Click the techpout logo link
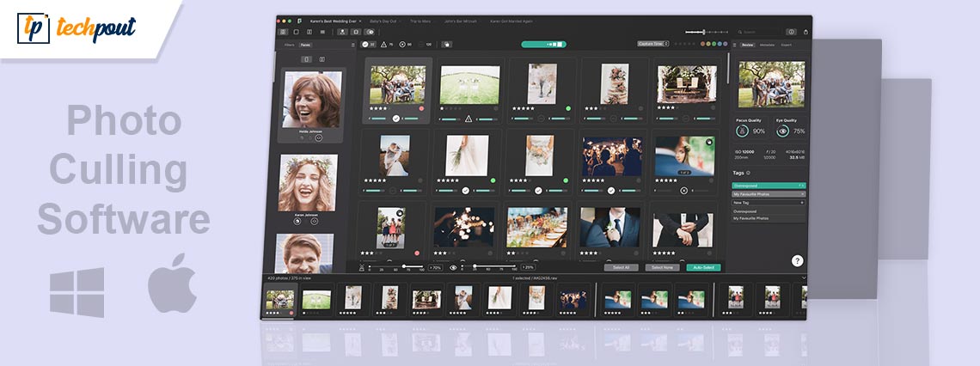Image resolution: width=980 pixels, height=366 pixels. [x=77, y=27]
